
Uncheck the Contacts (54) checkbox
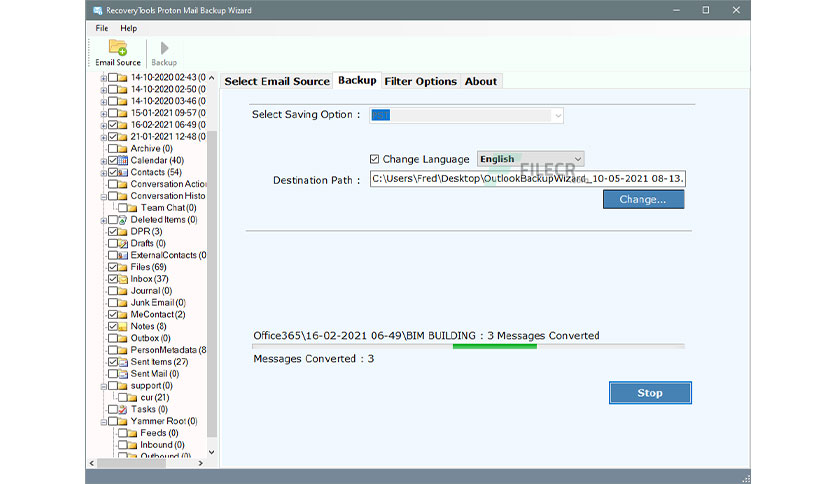coord(113,172)
